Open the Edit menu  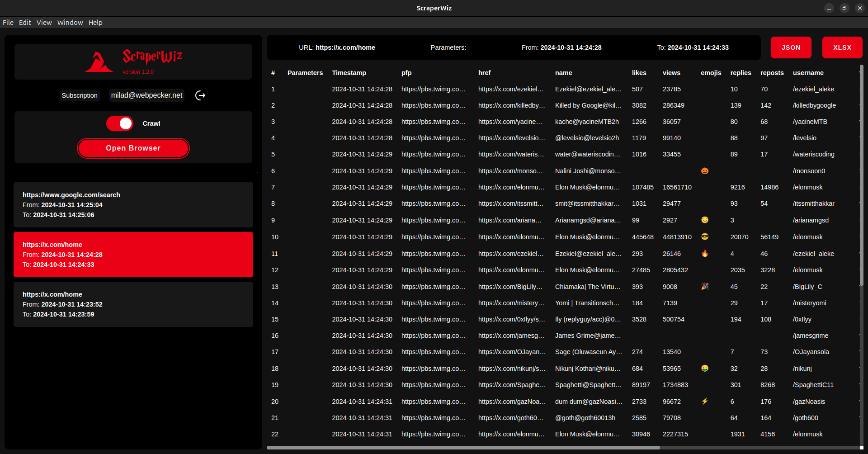(25, 23)
